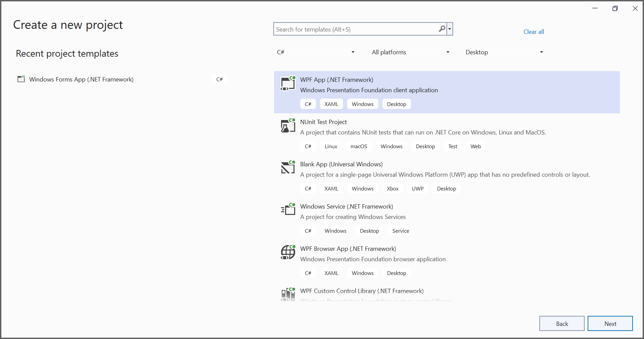Select Windows Forms App recent template
644x339 pixels.
(x=122, y=79)
